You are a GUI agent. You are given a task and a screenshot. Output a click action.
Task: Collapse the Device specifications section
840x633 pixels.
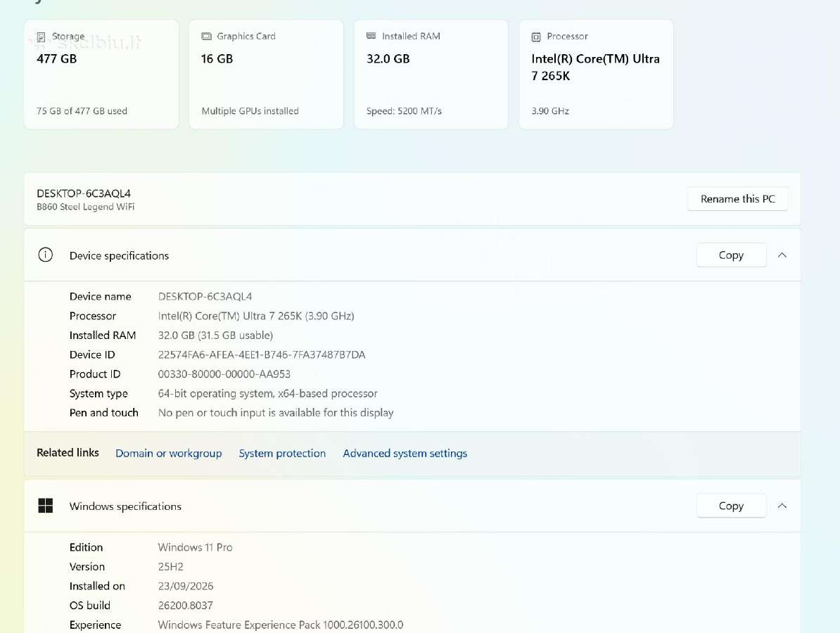click(782, 255)
